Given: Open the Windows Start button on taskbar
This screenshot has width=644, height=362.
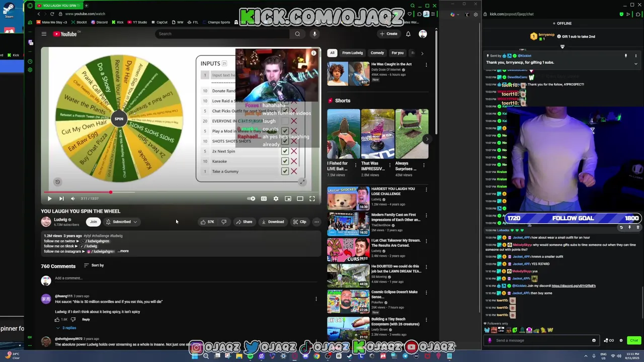Looking at the screenshot, I should pos(195,356).
